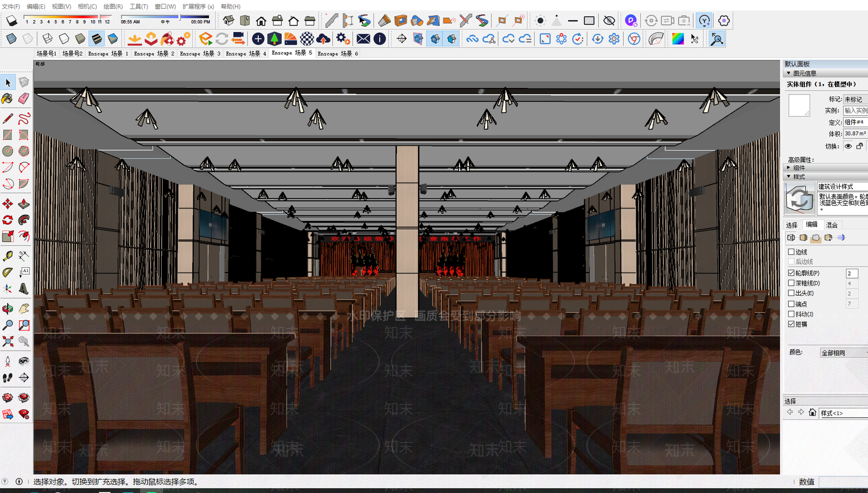Click the Zoom Extents tool

click(x=8, y=341)
